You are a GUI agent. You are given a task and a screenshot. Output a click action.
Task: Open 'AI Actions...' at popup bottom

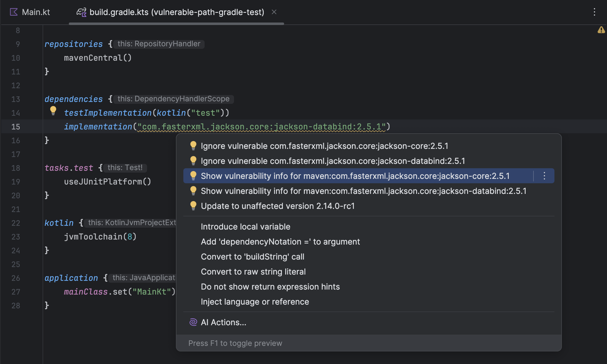click(223, 322)
